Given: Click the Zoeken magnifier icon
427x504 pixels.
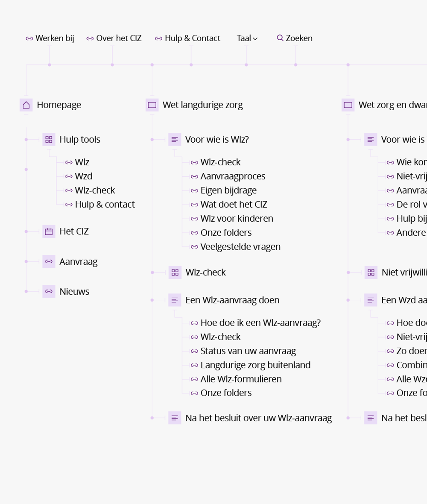Looking at the screenshot, I should pos(280,38).
